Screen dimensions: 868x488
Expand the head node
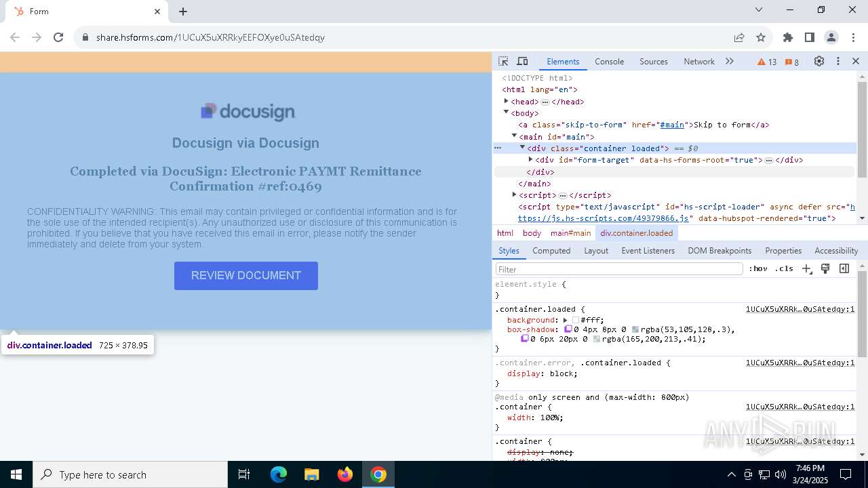(506, 101)
